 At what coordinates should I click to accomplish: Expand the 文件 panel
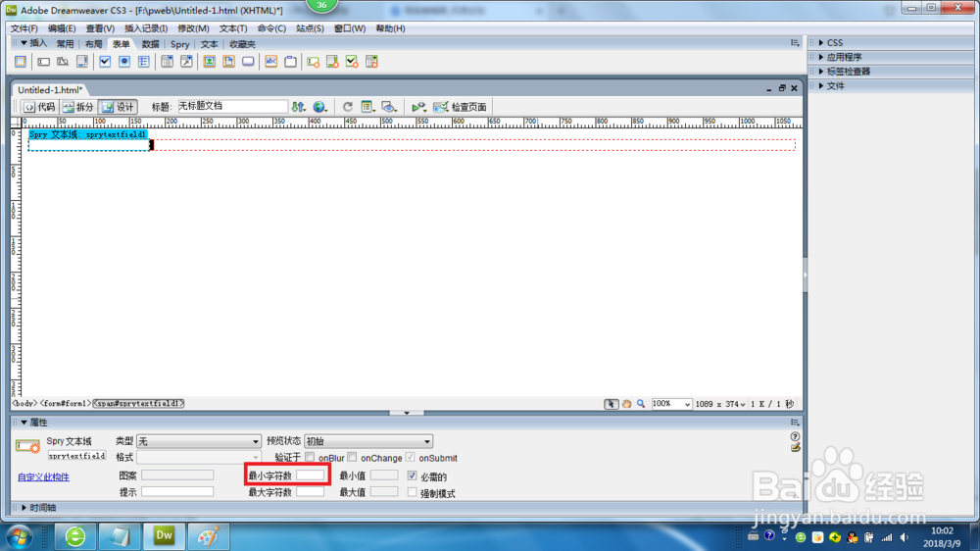pos(821,85)
